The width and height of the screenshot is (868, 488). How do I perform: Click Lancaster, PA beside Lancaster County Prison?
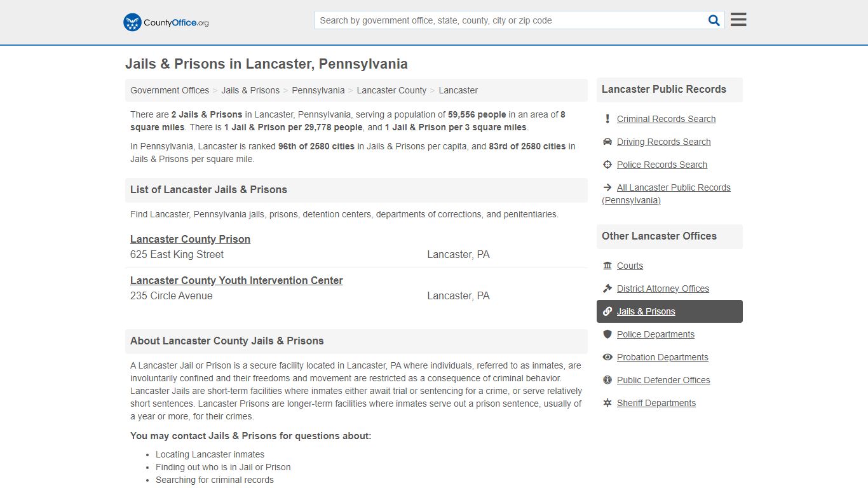pyautogui.click(x=458, y=254)
